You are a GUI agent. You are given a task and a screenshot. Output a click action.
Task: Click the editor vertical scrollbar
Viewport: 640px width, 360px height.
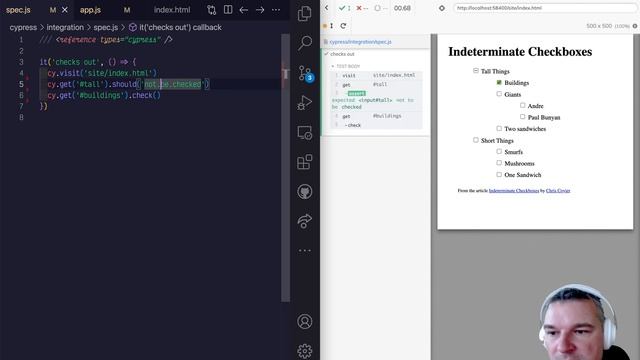285,168
